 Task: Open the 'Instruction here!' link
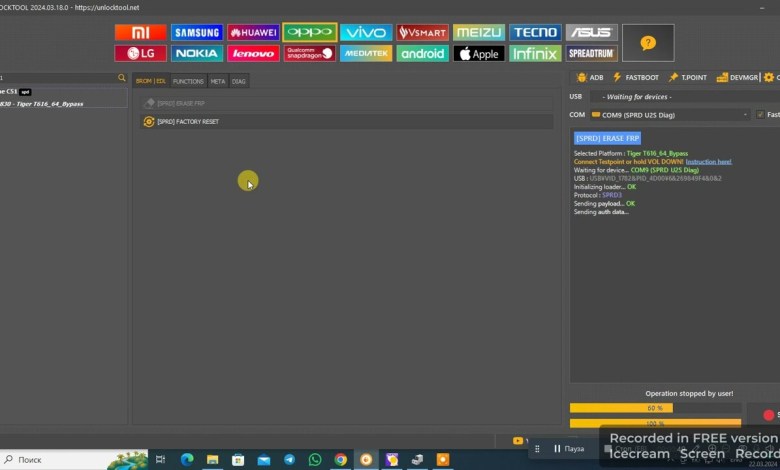(708, 161)
